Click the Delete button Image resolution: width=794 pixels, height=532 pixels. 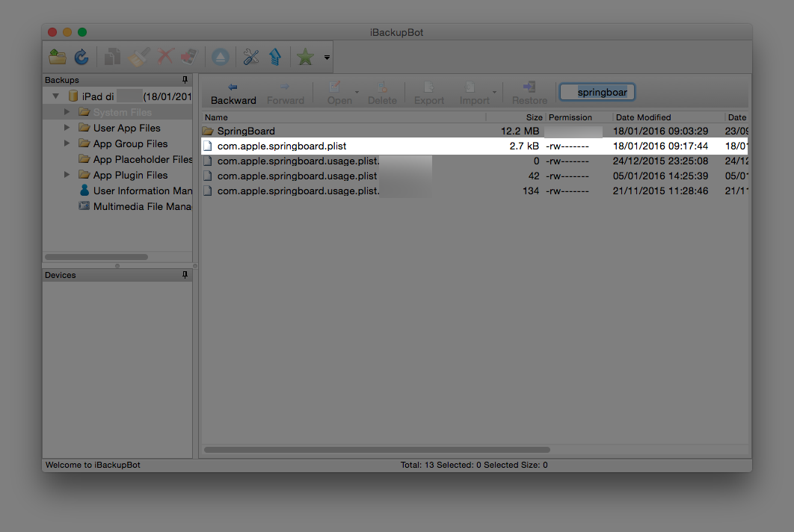click(382, 93)
